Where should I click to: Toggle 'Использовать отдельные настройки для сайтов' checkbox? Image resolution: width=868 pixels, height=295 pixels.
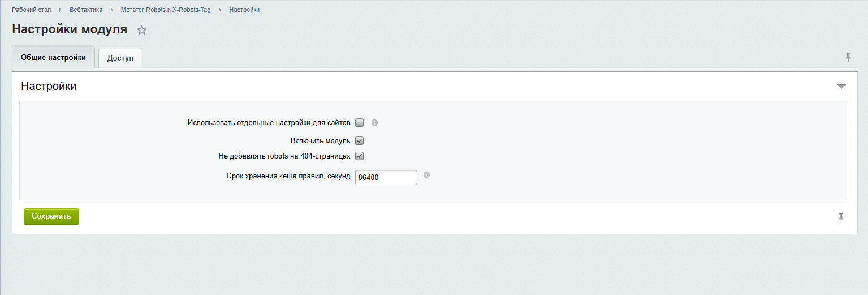tap(359, 123)
